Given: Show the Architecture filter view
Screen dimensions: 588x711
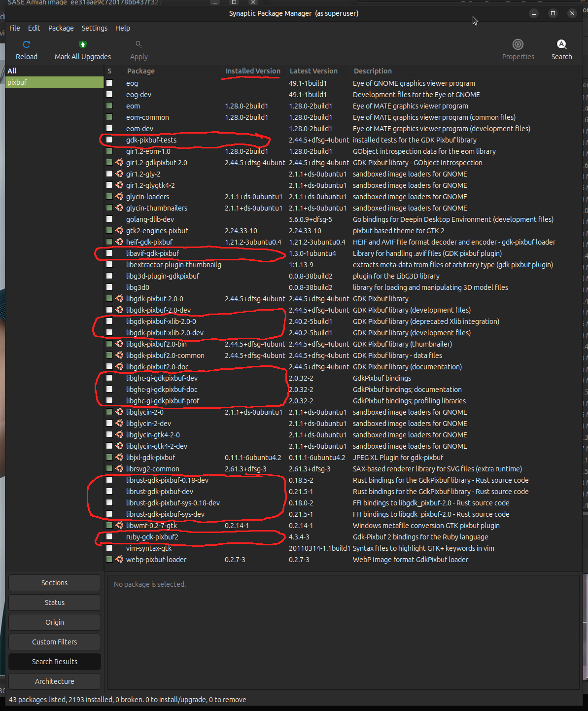Looking at the screenshot, I should point(55,681).
